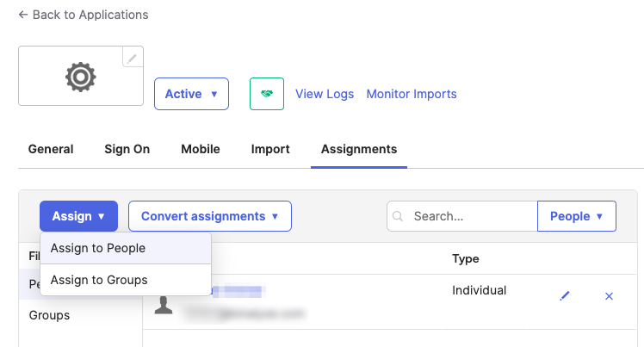Open the People search filter dropdown

coord(576,216)
